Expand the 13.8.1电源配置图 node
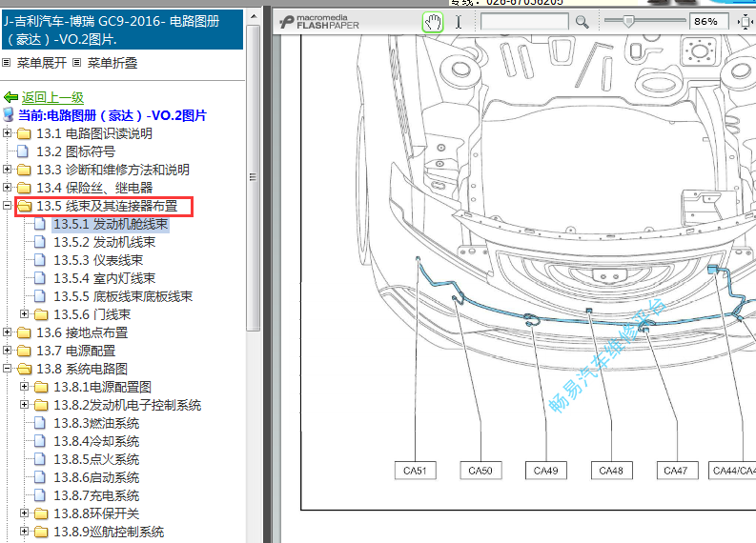Viewport: 756px width, 543px height. [x=24, y=387]
